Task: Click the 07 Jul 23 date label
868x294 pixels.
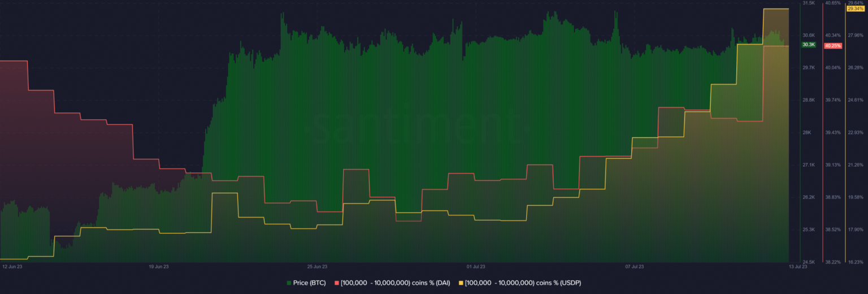Action: tap(635, 266)
